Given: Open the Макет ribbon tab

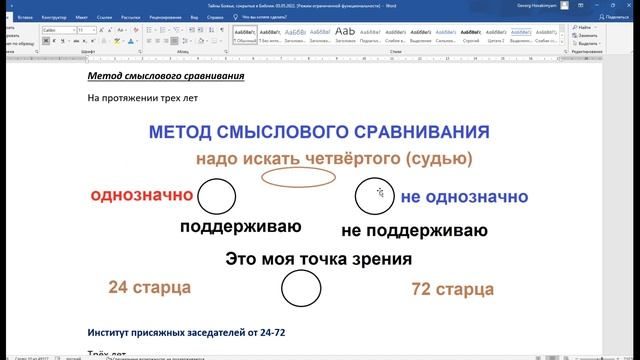Looking at the screenshot, I should point(81,17).
